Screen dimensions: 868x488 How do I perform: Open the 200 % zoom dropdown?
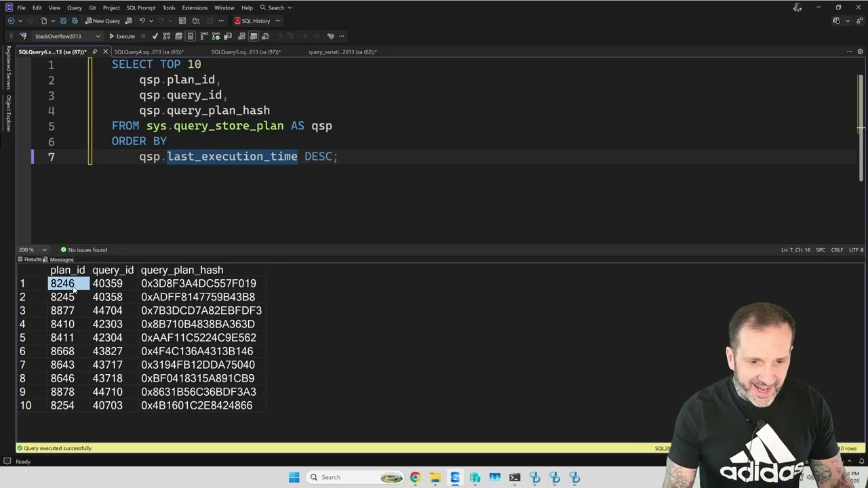[x=33, y=250]
